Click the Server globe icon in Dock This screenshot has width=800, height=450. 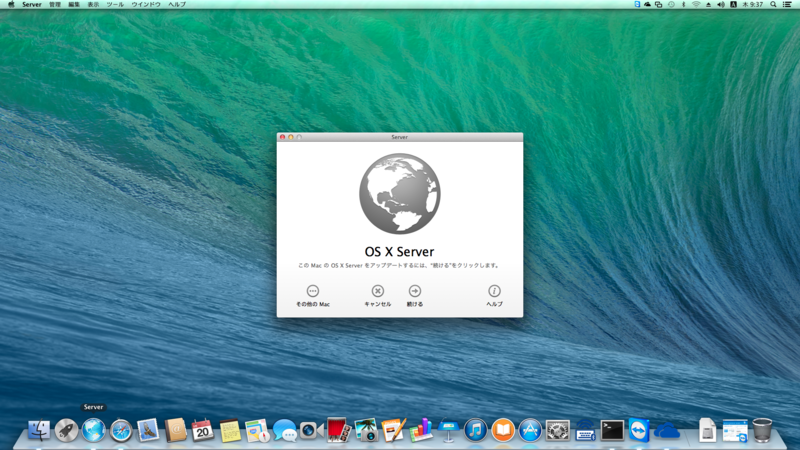(x=93, y=430)
